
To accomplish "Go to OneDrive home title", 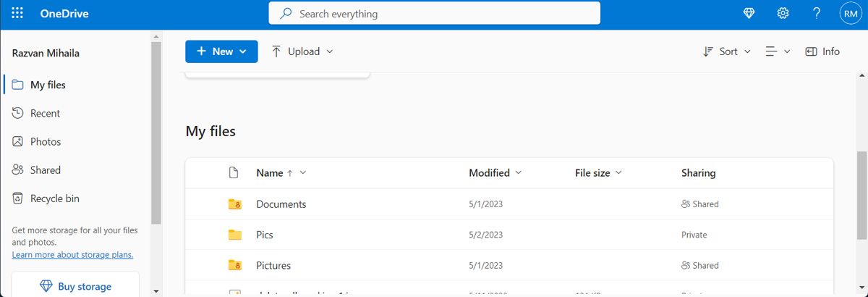I will [64, 13].
